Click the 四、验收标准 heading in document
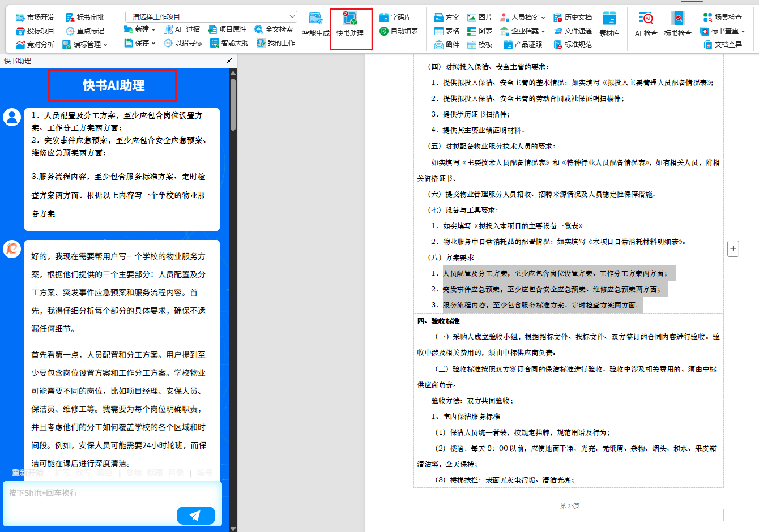Image resolution: width=759 pixels, height=532 pixels. click(x=438, y=321)
